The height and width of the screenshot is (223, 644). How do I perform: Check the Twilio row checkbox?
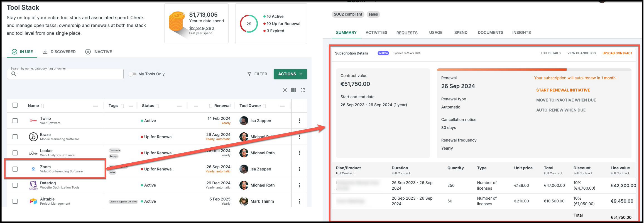[15, 121]
